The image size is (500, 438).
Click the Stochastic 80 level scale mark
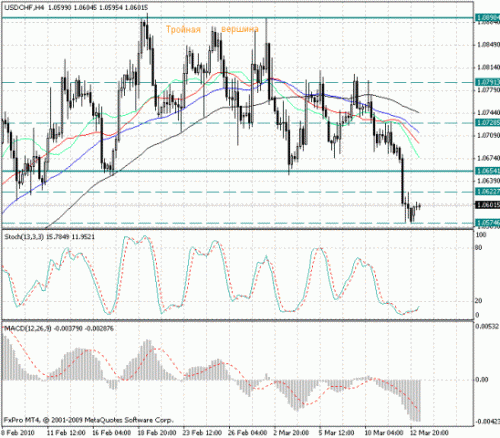tap(478, 247)
